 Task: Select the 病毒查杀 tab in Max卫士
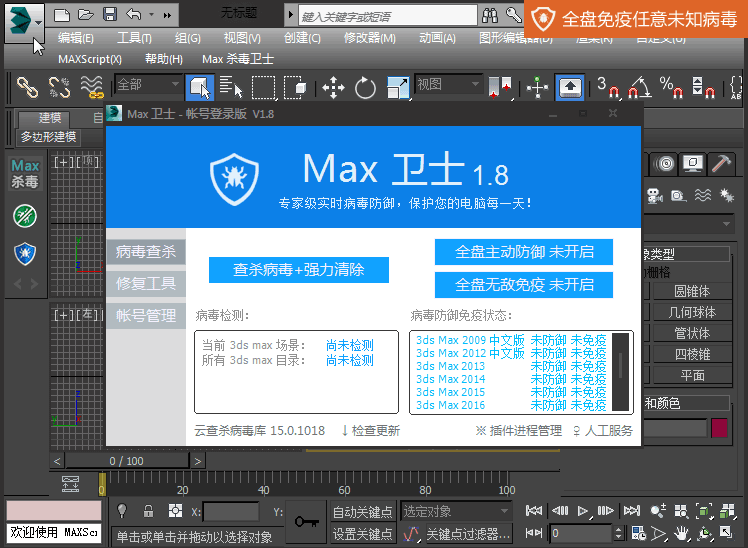[x=145, y=251]
